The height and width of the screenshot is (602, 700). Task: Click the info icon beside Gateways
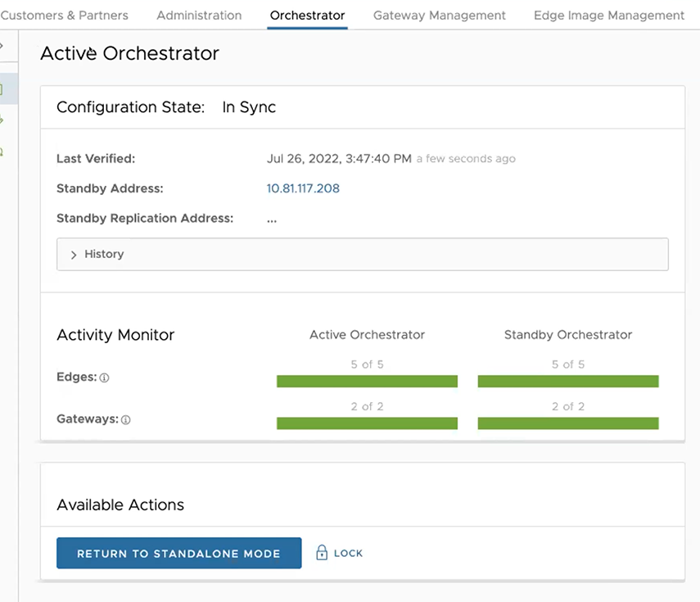[124, 419]
